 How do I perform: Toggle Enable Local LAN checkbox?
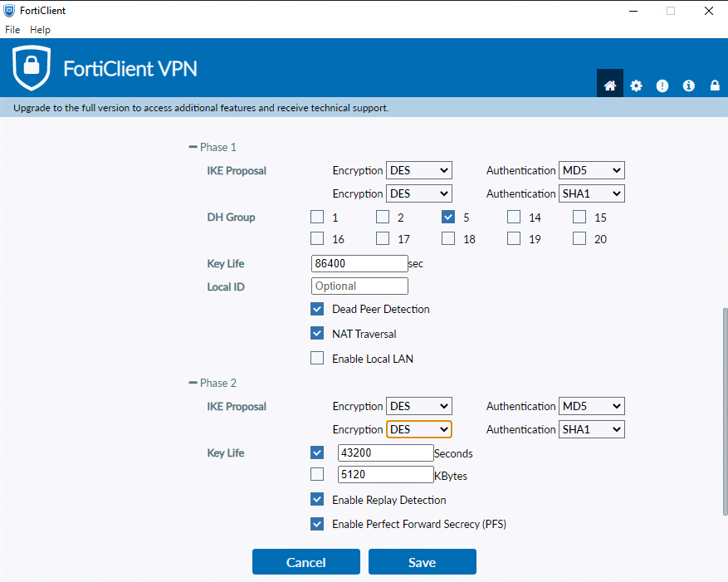click(x=317, y=359)
